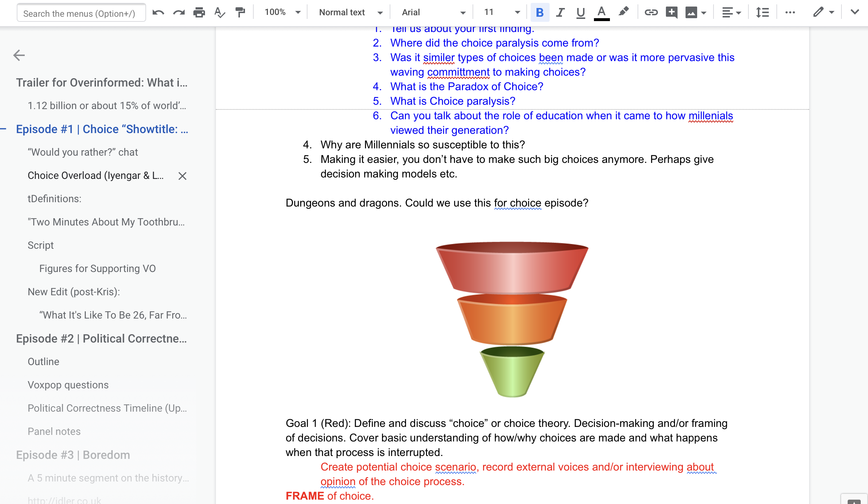Screen dimensions: 868x504
Task: Toggle Italic formatting
Action: 560,12
